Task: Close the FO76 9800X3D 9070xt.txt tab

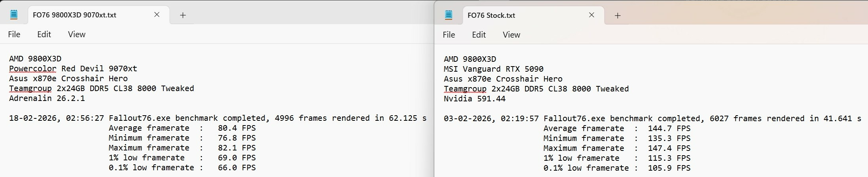Action: point(157,15)
